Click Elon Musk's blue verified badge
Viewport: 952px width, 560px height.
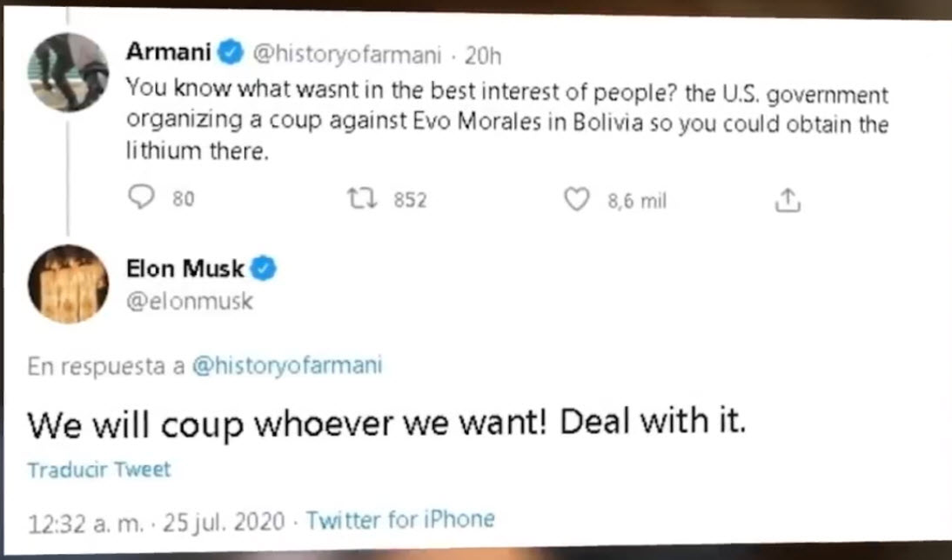(x=264, y=269)
